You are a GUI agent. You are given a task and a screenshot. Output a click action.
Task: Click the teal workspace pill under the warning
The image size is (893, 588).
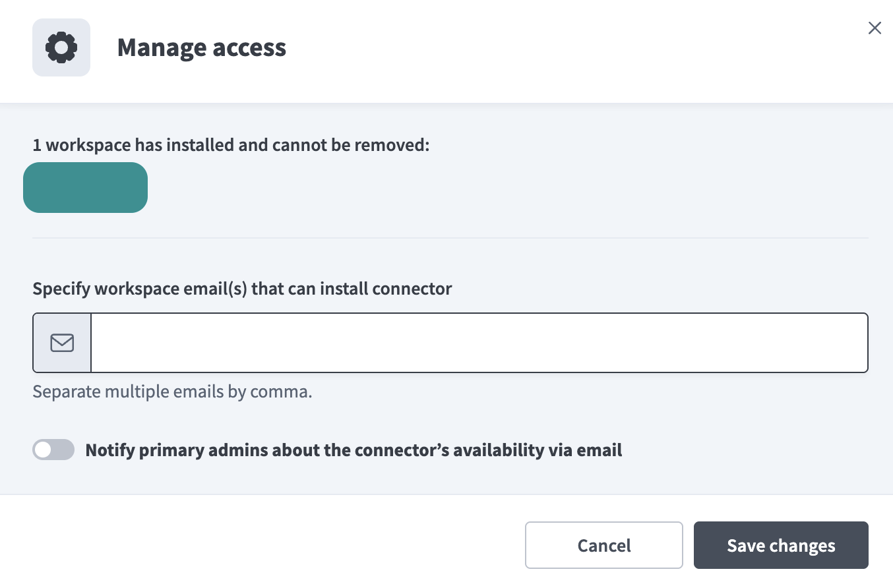pos(86,187)
